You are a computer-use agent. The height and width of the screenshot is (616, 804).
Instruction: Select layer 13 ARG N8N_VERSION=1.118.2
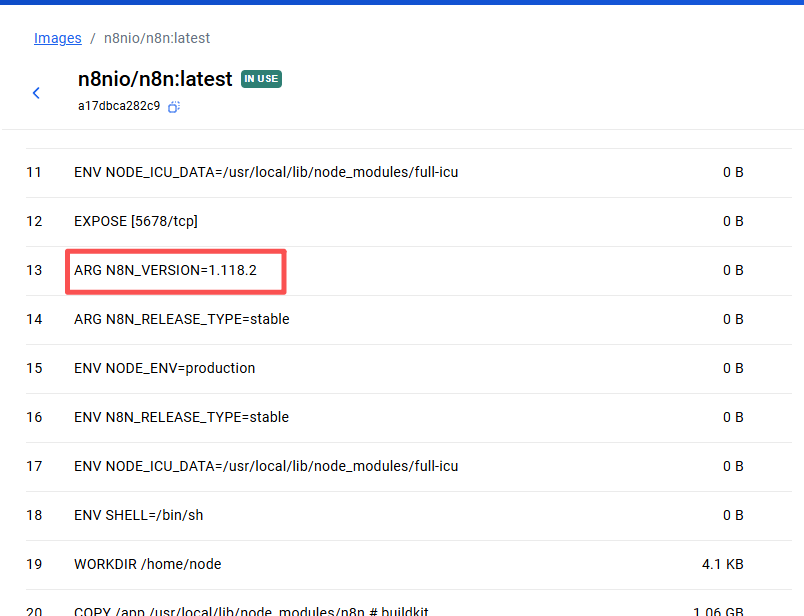(409, 270)
